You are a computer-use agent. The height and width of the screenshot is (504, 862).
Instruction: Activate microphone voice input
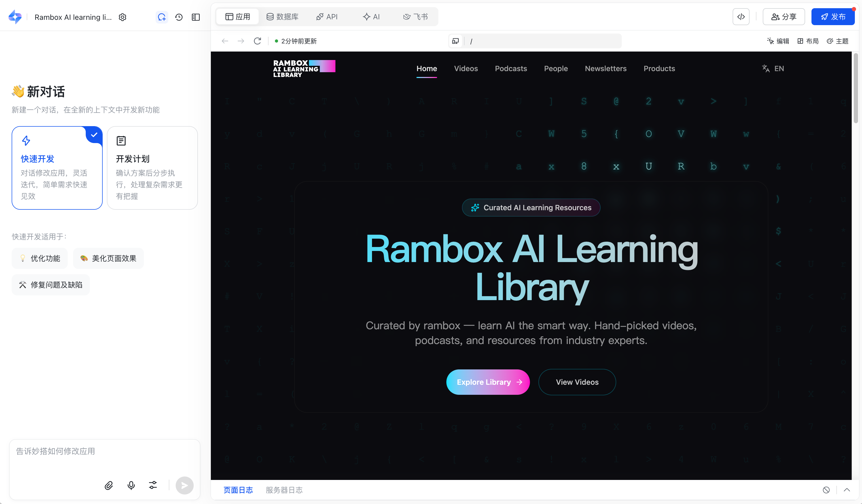point(131,485)
